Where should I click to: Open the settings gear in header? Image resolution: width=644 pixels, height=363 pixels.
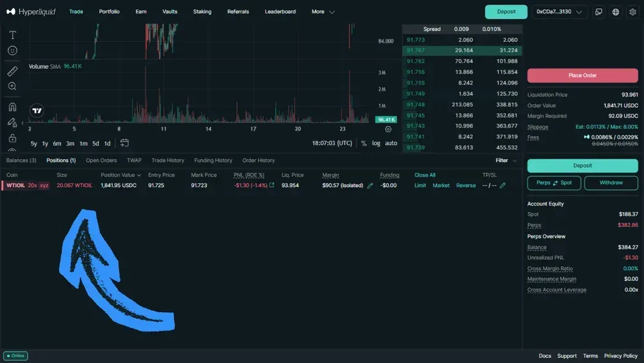click(632, 12)
